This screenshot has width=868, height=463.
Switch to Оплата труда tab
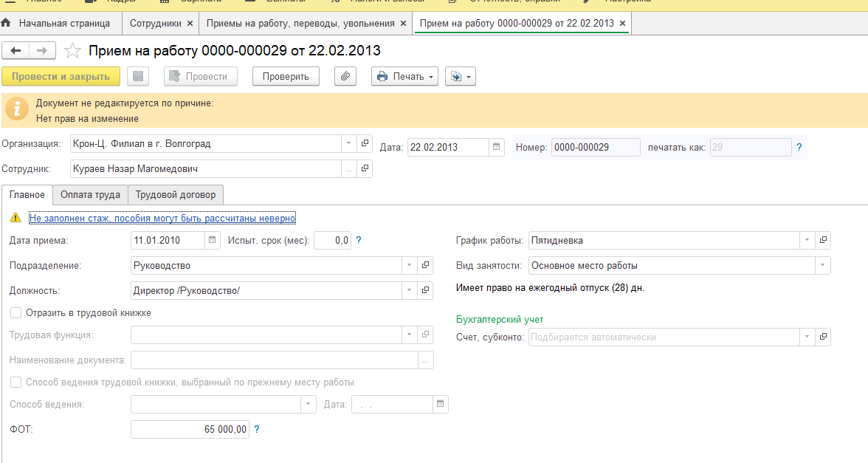(90, 195)
